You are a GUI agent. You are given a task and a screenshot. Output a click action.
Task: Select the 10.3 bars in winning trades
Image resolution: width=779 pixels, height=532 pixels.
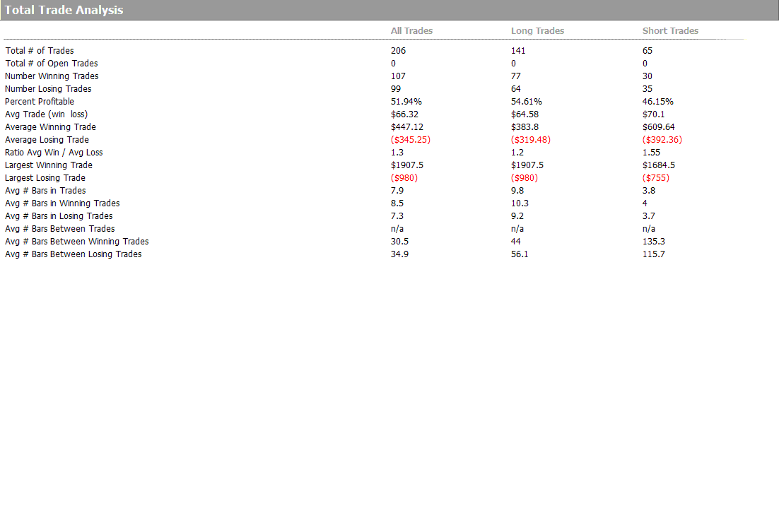(x=520, y=203)
